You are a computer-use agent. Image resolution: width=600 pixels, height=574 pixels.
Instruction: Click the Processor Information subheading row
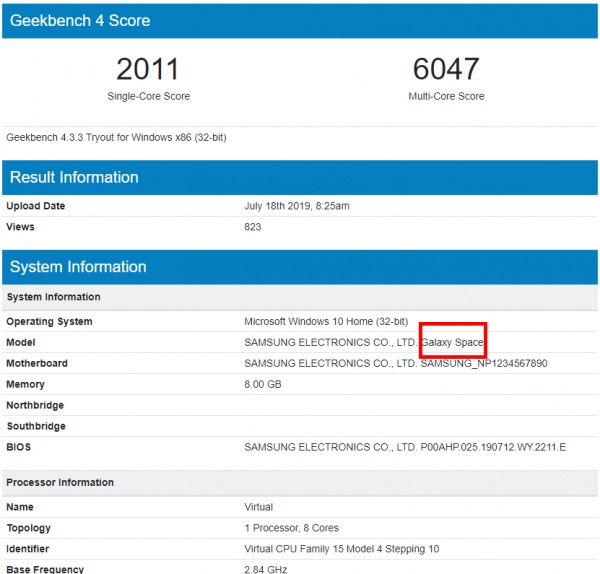click(x=300, y=483)
